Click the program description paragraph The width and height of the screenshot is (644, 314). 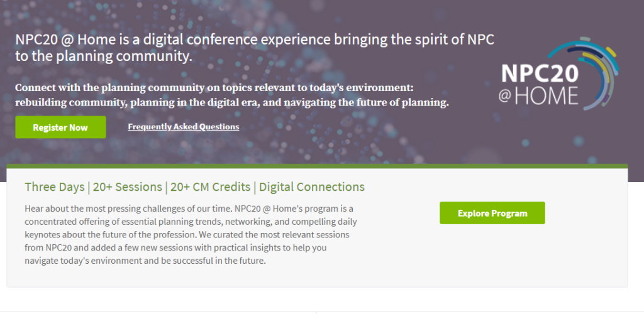189,234
